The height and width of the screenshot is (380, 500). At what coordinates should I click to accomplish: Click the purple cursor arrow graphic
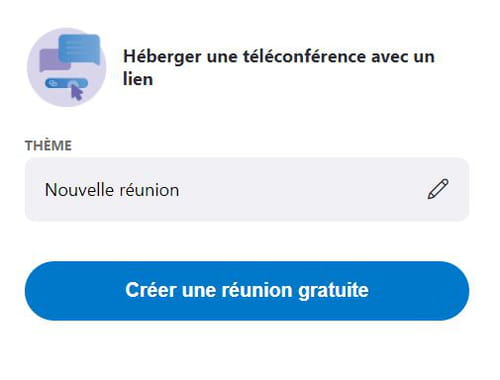[x=77, y=92]
